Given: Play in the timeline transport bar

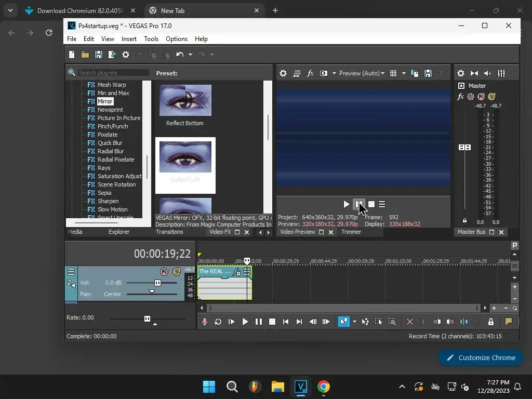Looking at the screenshot, I should click(x=245, y=322).
